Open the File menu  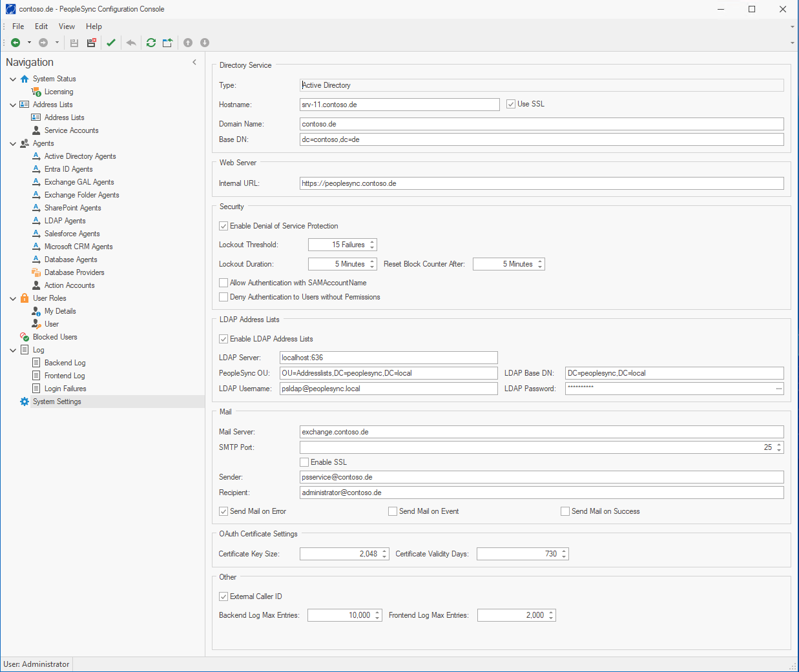18,26
